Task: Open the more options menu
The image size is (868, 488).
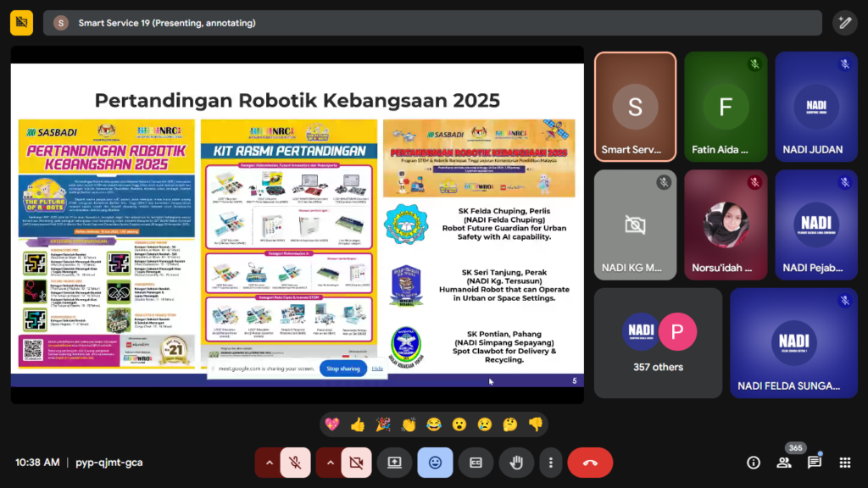Action: click(x=550, y=463)
